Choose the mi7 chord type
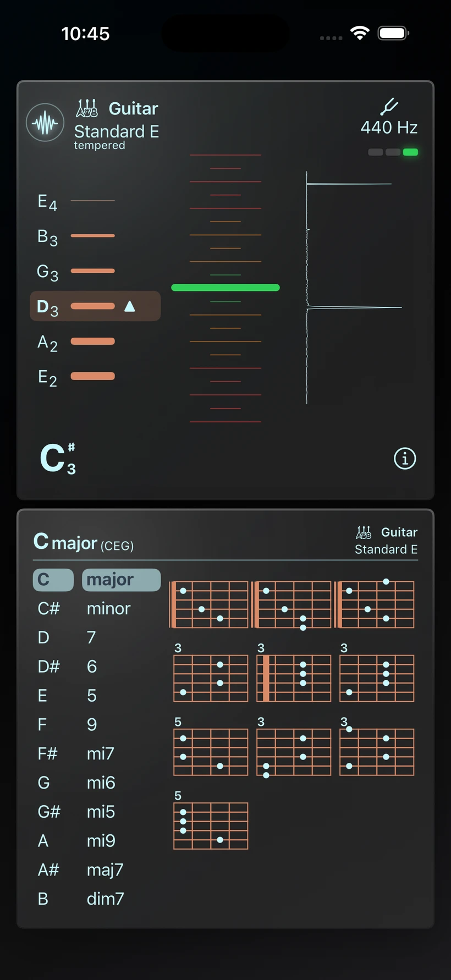This screenshot has width=451, height=980. [x=101, y=753]
